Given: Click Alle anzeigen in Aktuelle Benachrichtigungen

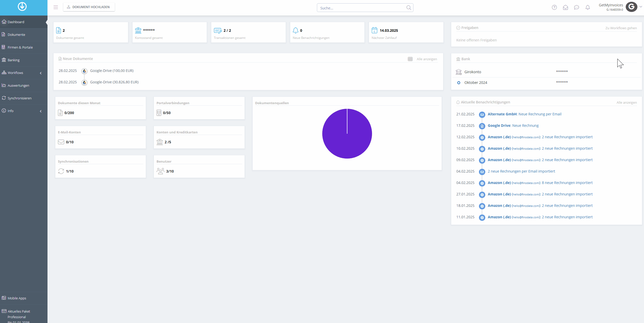Looking at the screenshot, I should click(626, 102).
